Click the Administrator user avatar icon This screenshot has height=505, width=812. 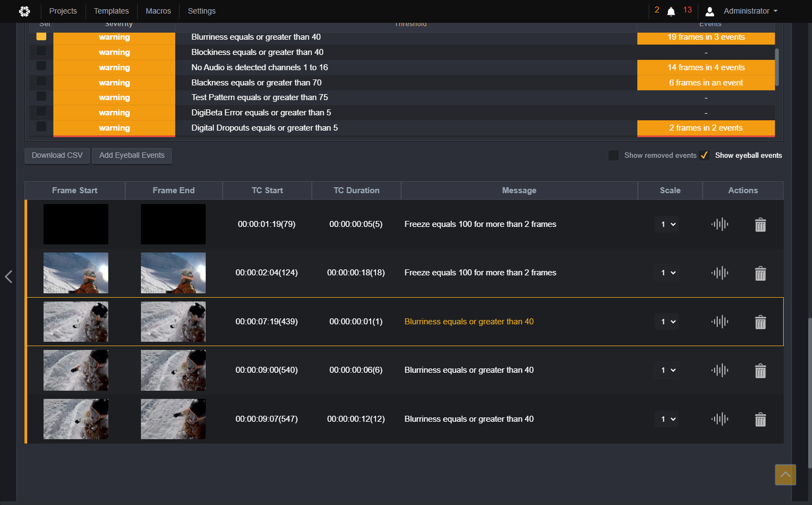710,11
